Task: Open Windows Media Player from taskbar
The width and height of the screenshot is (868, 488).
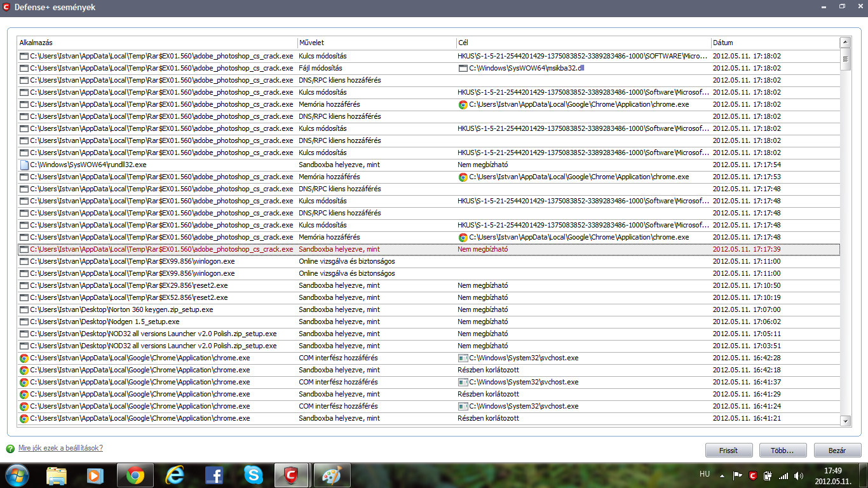Action: coord(95,475)
